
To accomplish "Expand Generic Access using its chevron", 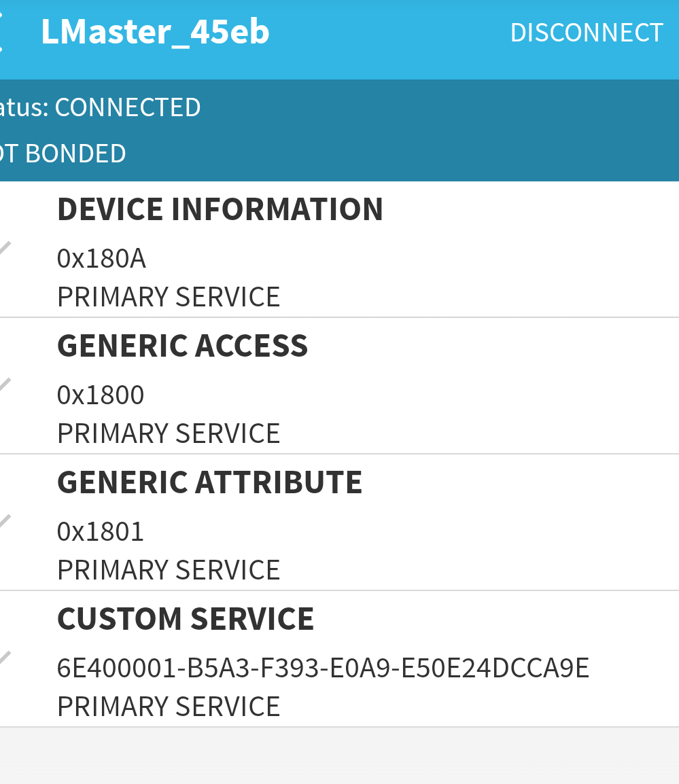I will (4, 385).
